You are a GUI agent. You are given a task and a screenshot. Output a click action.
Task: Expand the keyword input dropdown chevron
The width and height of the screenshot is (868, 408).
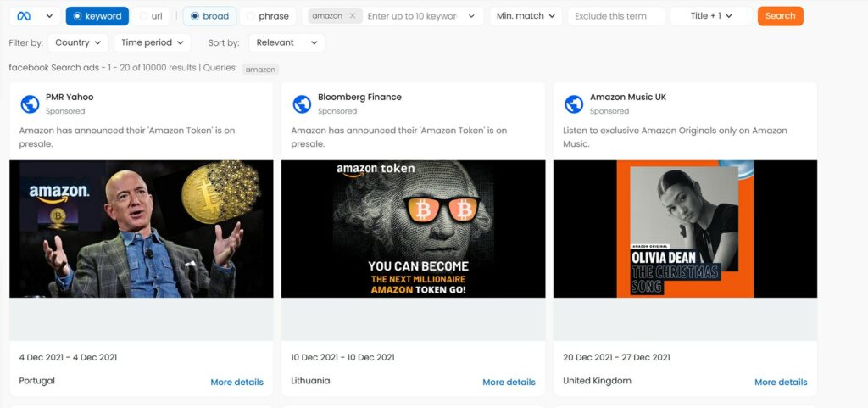(471, 16)
